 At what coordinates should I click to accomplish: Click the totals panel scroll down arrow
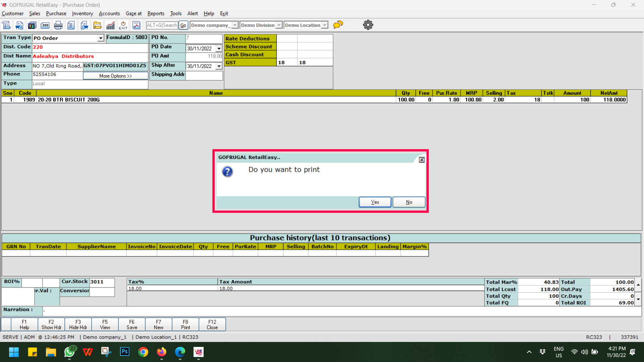click(x=638, y=299)
